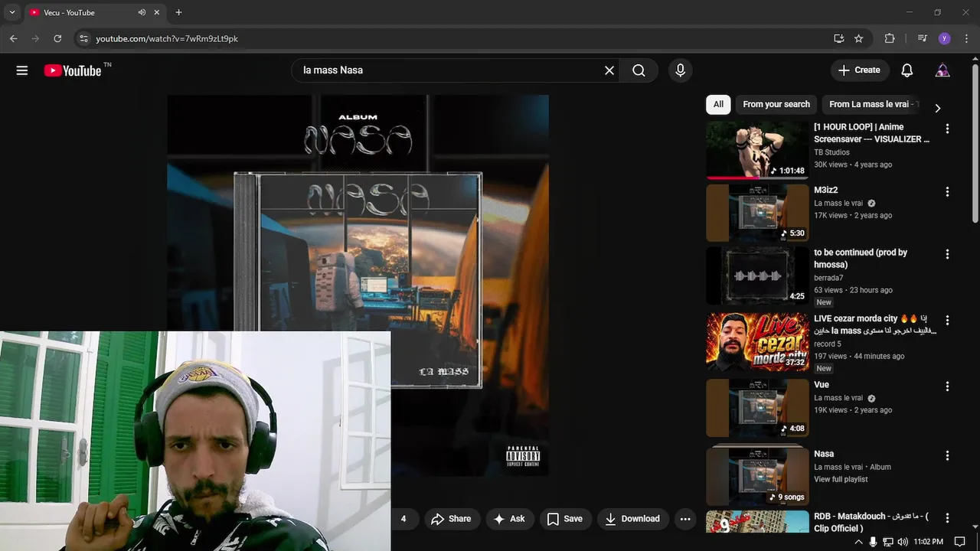Viewport: 980px width, 551px height.
Task: Open more actions ellipsis below the video
Action: 685,519
